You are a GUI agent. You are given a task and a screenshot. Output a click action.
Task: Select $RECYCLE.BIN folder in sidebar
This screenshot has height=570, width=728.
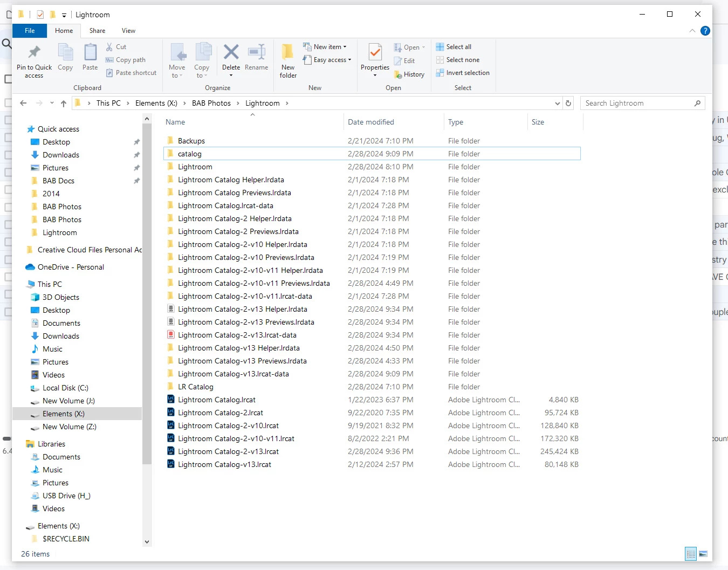click(x=66, y=539)
